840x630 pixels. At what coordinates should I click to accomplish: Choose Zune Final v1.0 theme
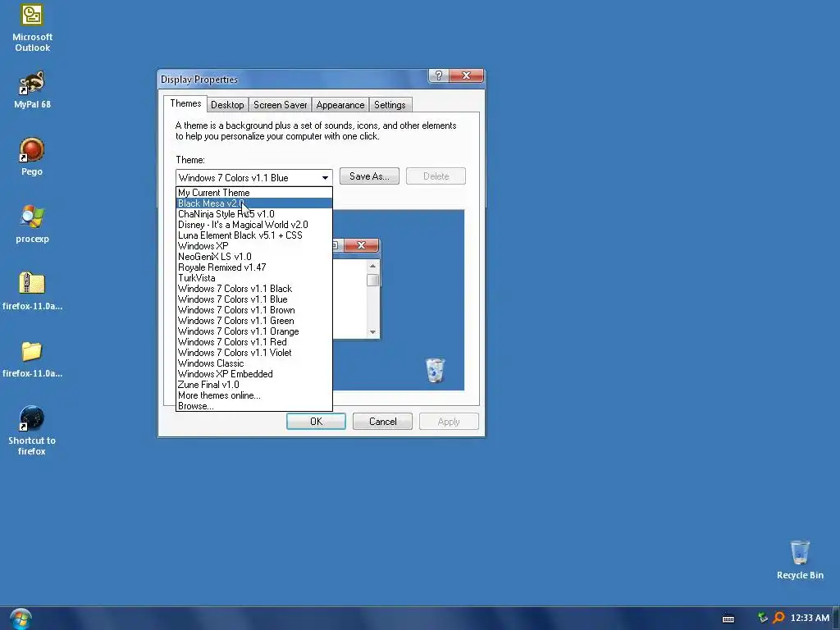(254, 385)
